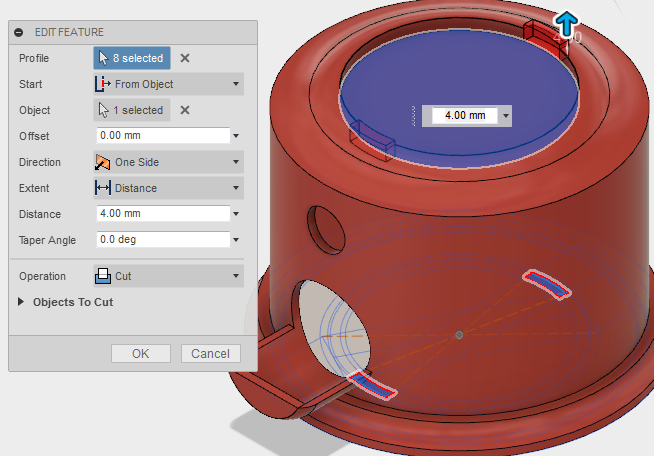Image resolution: width=654 pixels, height=456 pixels.
Task: Click the Cut operation icon
Action: tap(103, 276)
